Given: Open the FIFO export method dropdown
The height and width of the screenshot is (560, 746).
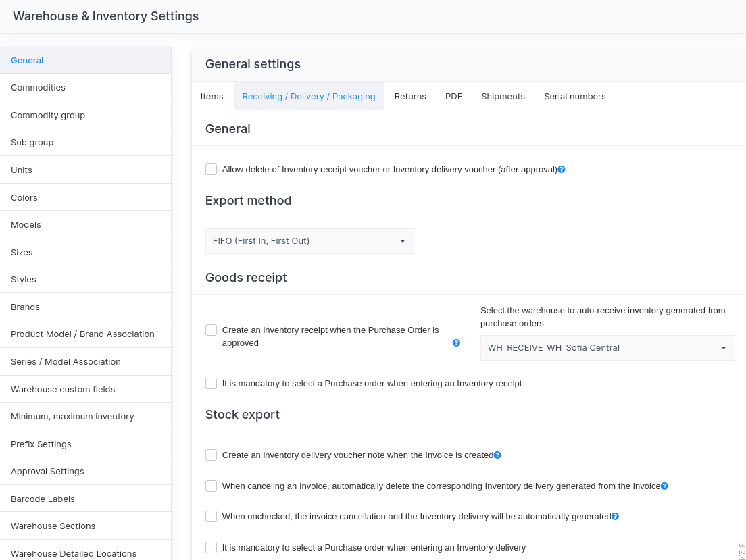Looking at the screenshot, I should (x=309, y=241).
